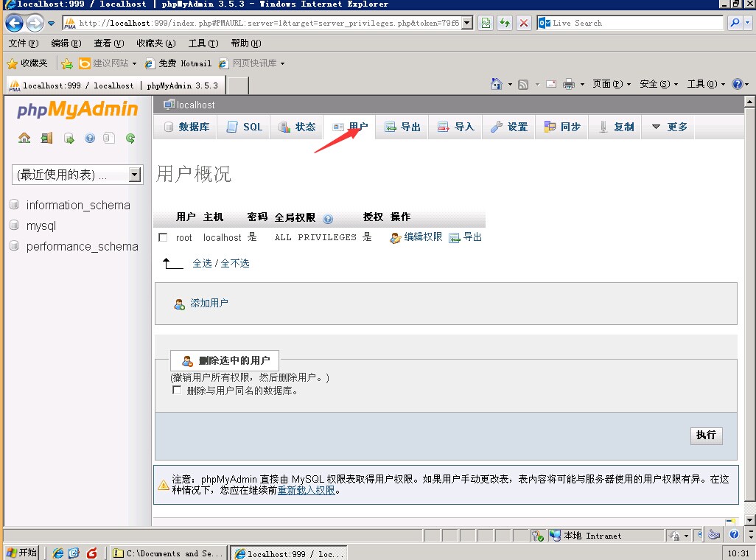This screenshot has width=756, height=560.
Task: Click the magnifier search button
Action: [735, 23]
